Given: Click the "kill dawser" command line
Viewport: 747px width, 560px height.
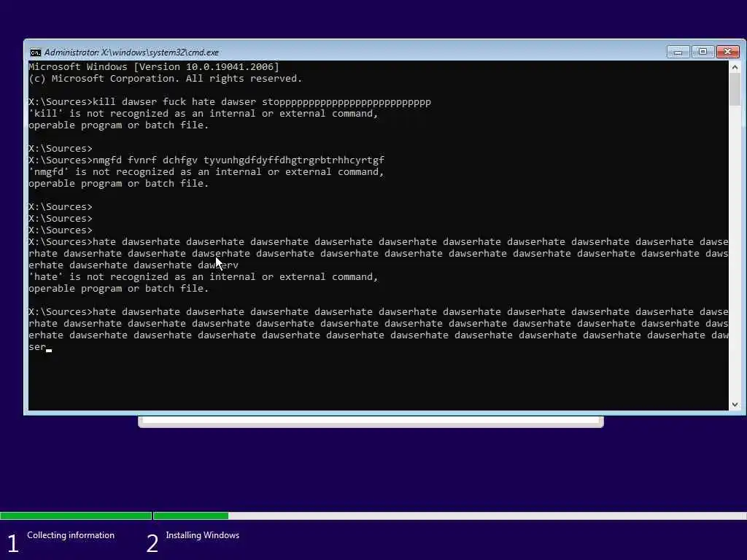Looking at the screenshot, I should (x=230, y=102).
